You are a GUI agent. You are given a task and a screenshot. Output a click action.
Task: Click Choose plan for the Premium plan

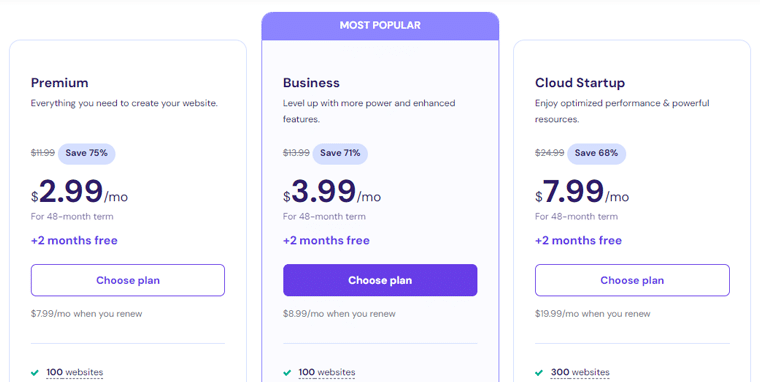[128, 280]
